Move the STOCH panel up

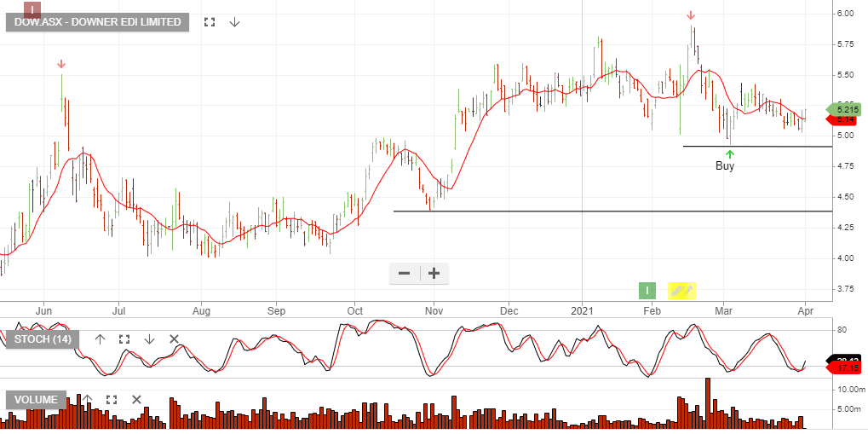(x=100, y=339)
